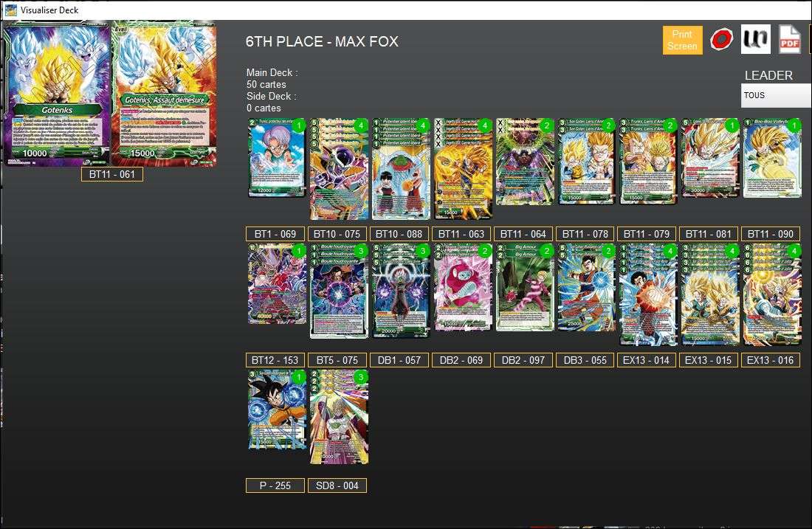Click the DB3 - 055 code label
This screenshot has height=529, width=812.
(585, 360)
